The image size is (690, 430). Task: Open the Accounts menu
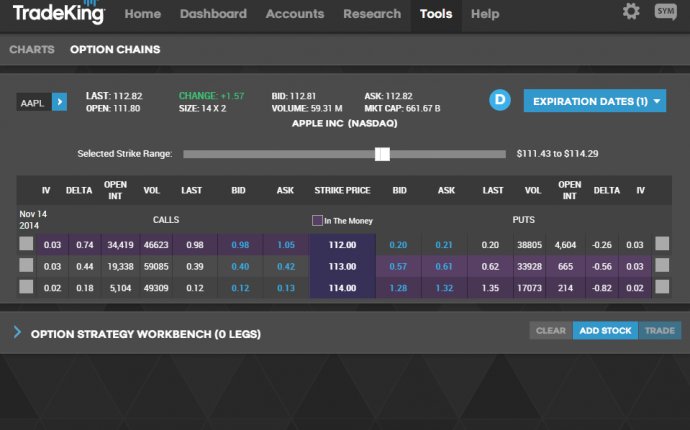tap(295, 14)
